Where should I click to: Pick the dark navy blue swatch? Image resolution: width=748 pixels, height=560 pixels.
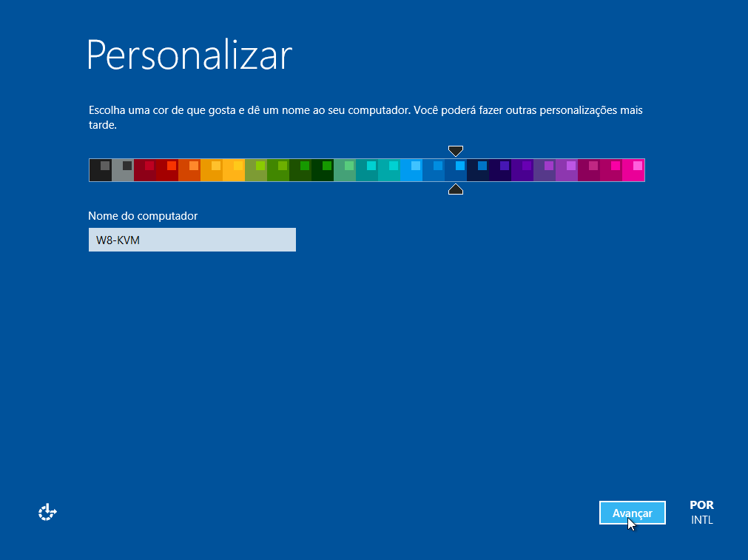click(477, 170)
